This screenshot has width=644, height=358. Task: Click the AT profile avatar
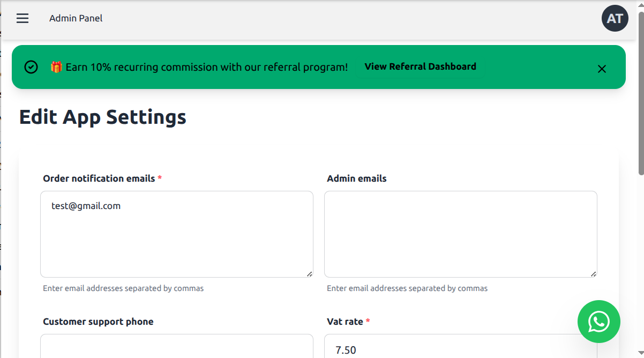615,18
